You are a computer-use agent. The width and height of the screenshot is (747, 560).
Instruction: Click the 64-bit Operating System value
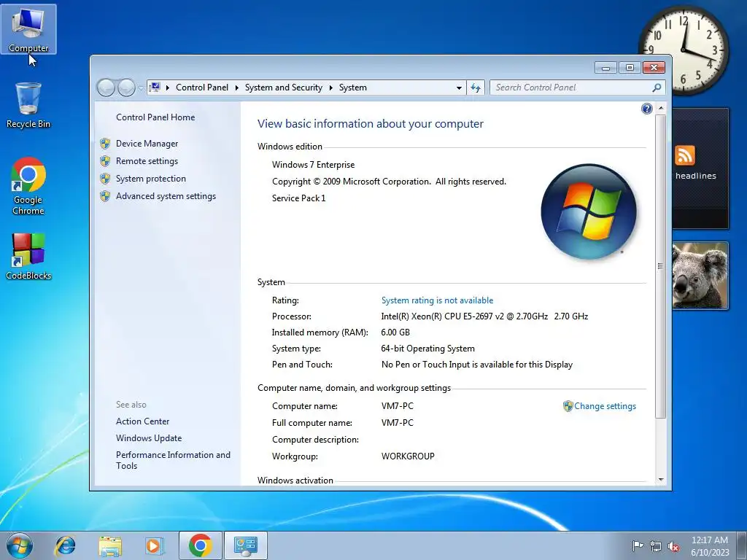point(427,349)
